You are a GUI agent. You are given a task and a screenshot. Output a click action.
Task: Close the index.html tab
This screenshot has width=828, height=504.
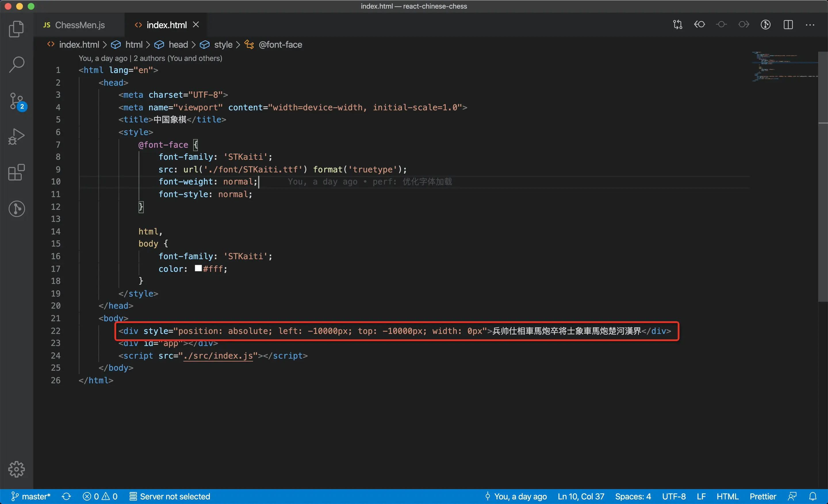pos(196,25)
